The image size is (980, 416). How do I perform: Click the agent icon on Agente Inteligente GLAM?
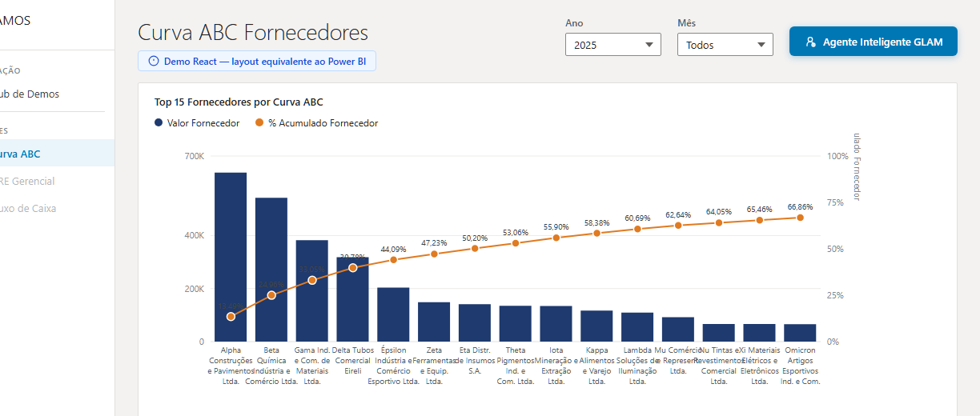click(x=810, y=42)
